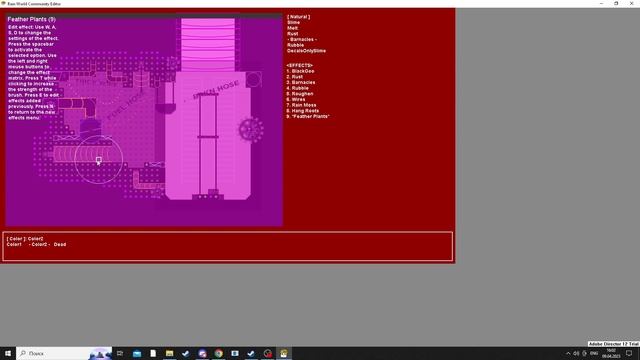Minimize the Rain World Community Editor window
The width and height of the screenshot is (640, 360).
click(x=601, y=3)
